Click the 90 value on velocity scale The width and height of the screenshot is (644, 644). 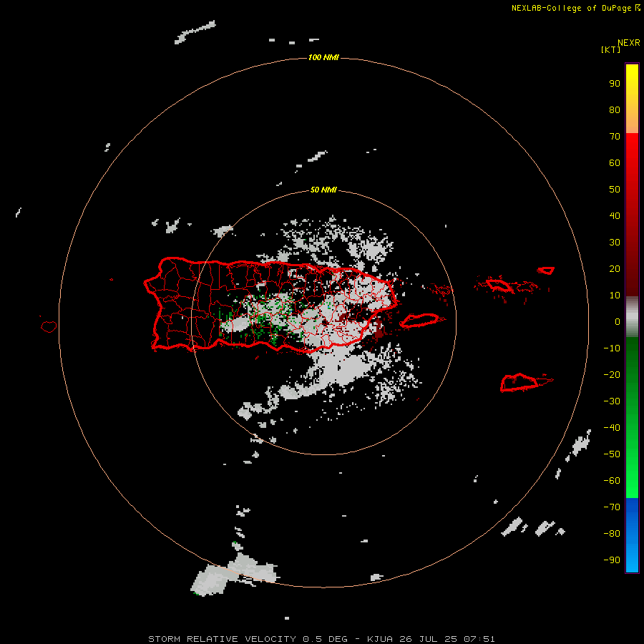(x=615, y=84)
